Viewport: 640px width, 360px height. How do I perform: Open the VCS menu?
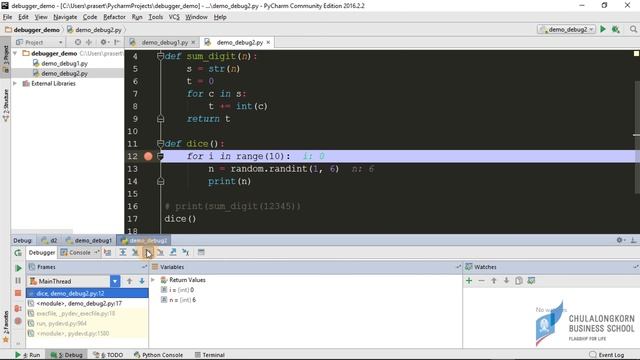174,17
